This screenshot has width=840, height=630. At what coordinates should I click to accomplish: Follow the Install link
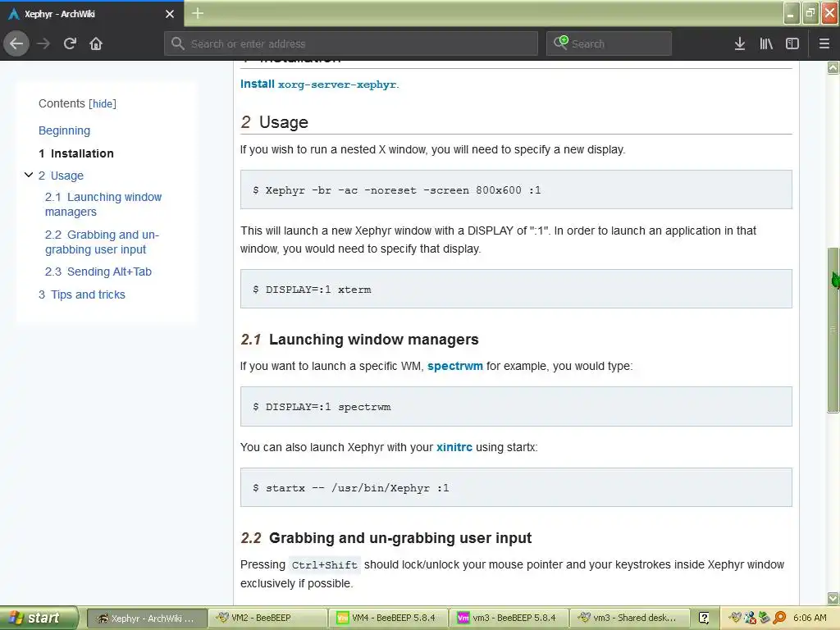[257, 84]
